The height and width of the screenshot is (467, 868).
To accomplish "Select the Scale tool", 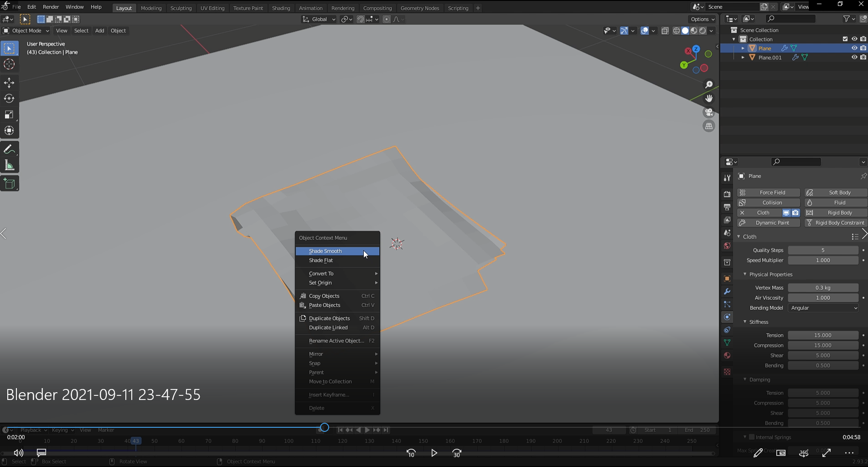I will point(9,114).
